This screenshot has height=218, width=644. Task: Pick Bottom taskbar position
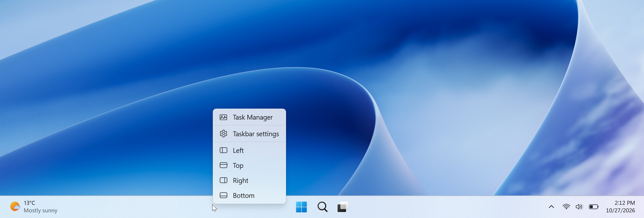(249, 195)
